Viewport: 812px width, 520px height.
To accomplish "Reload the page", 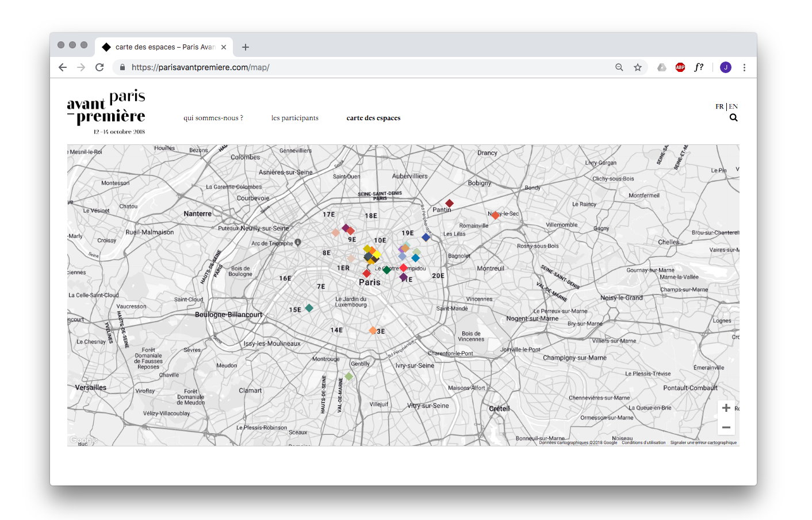I will (x=99, y=67).
